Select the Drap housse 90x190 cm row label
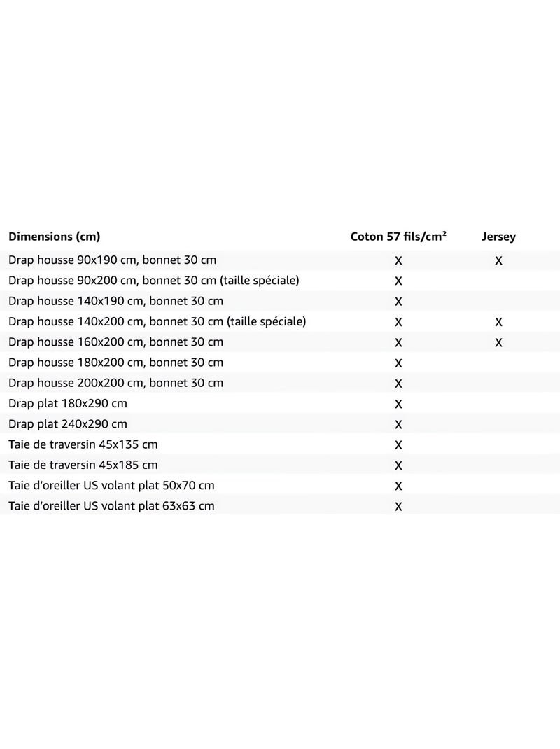This screenshot has height=749, width=560. pos(113,260)
